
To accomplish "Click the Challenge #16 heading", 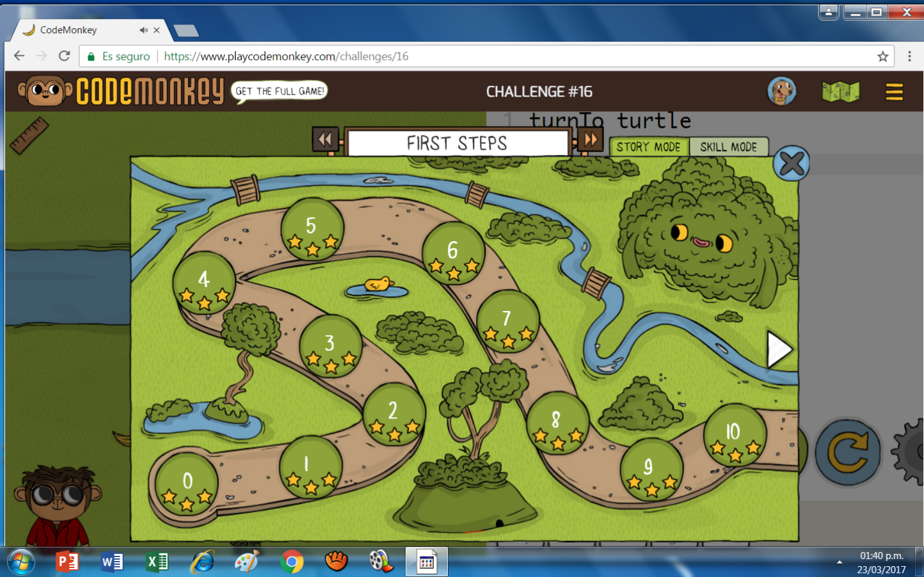I will (539, 91).
